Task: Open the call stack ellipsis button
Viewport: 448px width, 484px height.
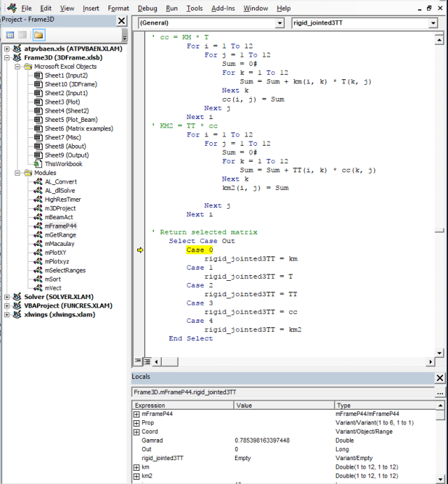Action: 439,393
